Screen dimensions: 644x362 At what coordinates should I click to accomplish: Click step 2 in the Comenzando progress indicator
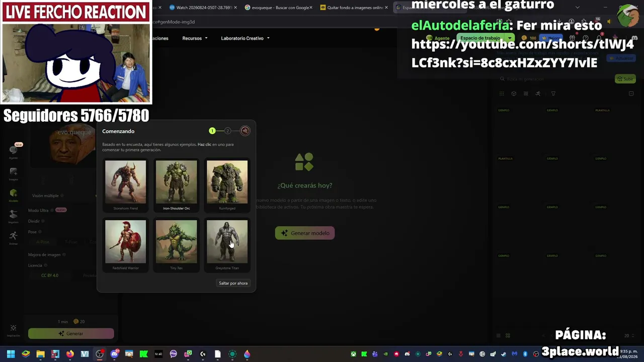point(227,131)
